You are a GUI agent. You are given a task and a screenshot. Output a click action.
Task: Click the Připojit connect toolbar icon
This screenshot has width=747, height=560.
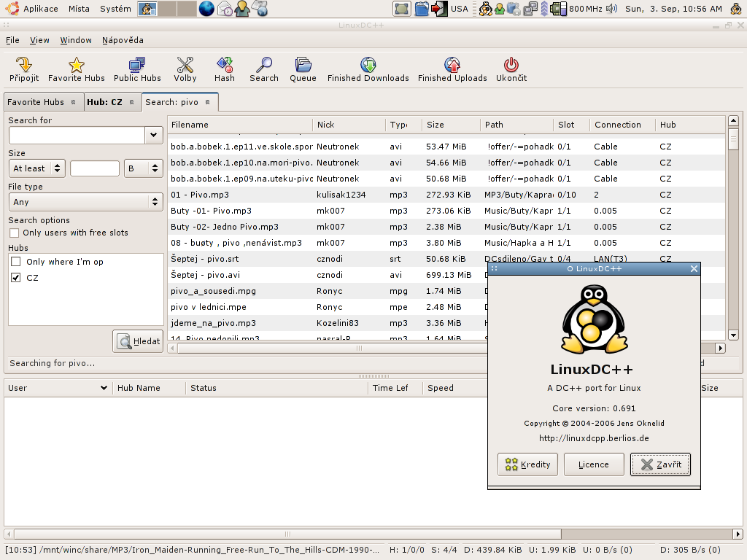[24, 69]
